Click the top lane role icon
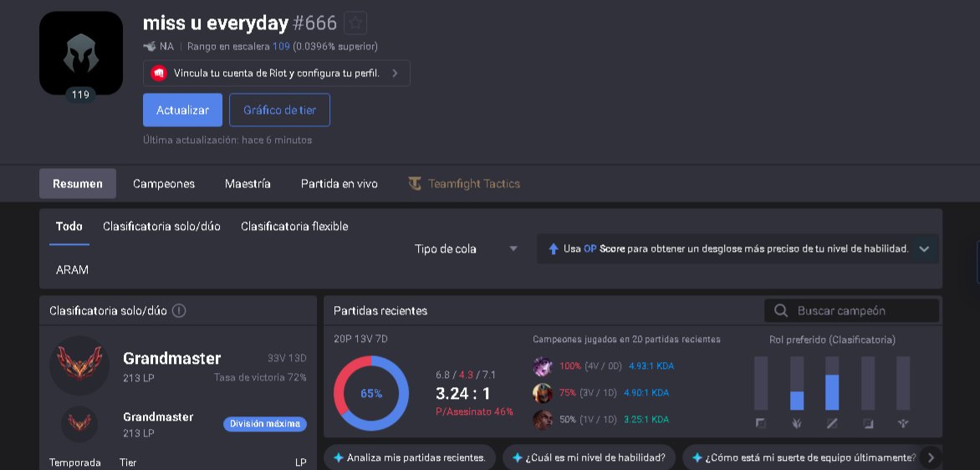 (x=761, y=424)
